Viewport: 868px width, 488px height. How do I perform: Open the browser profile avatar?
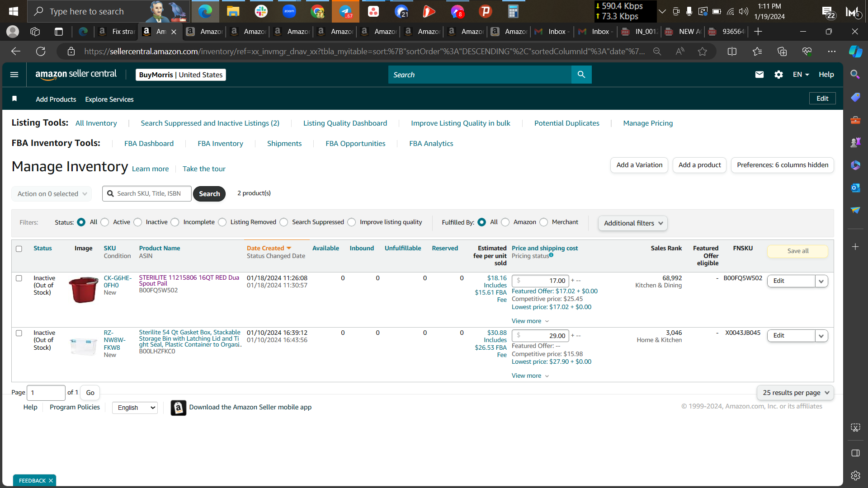point(13,32)
